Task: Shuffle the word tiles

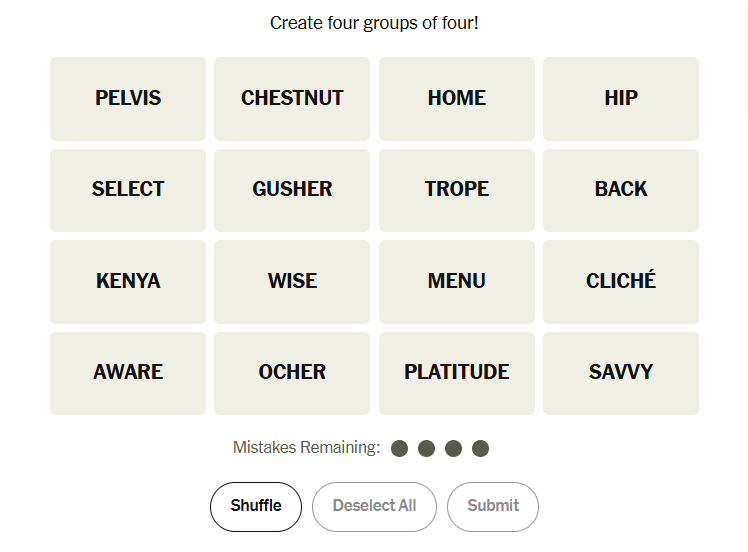Action: [x=256, y=506]
